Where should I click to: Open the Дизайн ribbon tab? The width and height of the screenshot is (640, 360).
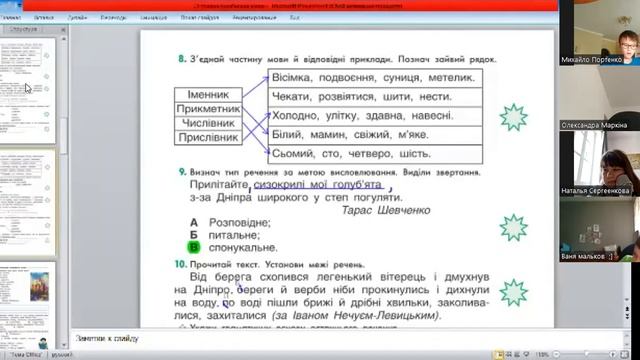[77, 18]
